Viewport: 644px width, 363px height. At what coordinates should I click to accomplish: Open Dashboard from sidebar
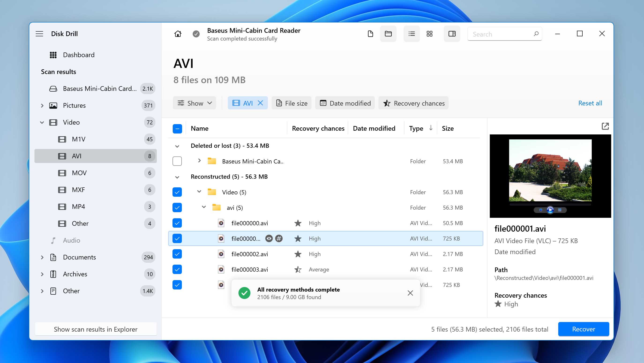pos(79,54)
